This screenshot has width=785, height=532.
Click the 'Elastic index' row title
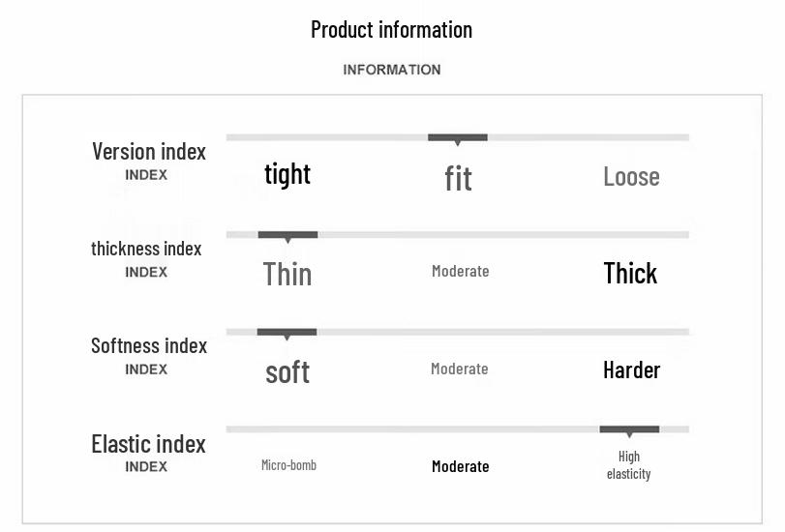click(x=148, y=444)
